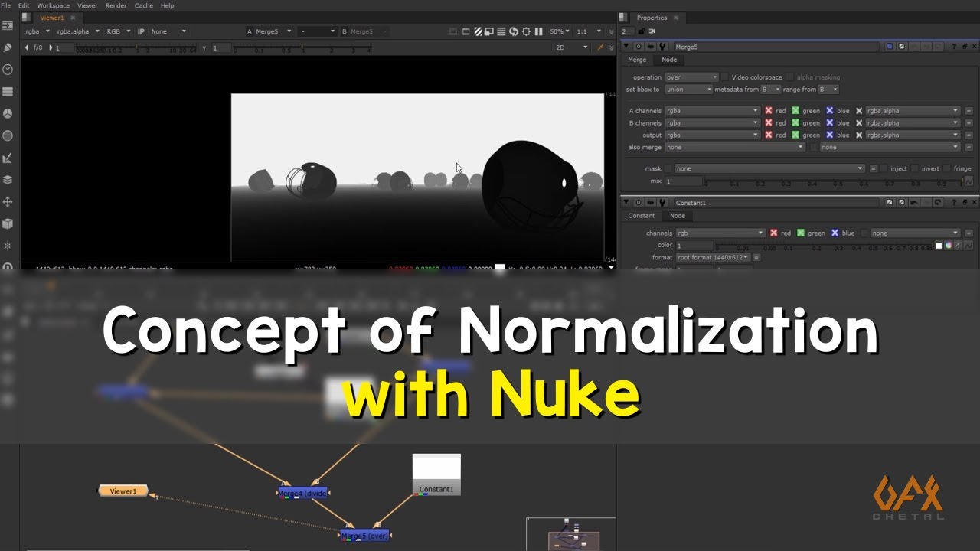Open the File menu
The width and height of the screenshot is (980, 551).
click(x=6, y=5)
